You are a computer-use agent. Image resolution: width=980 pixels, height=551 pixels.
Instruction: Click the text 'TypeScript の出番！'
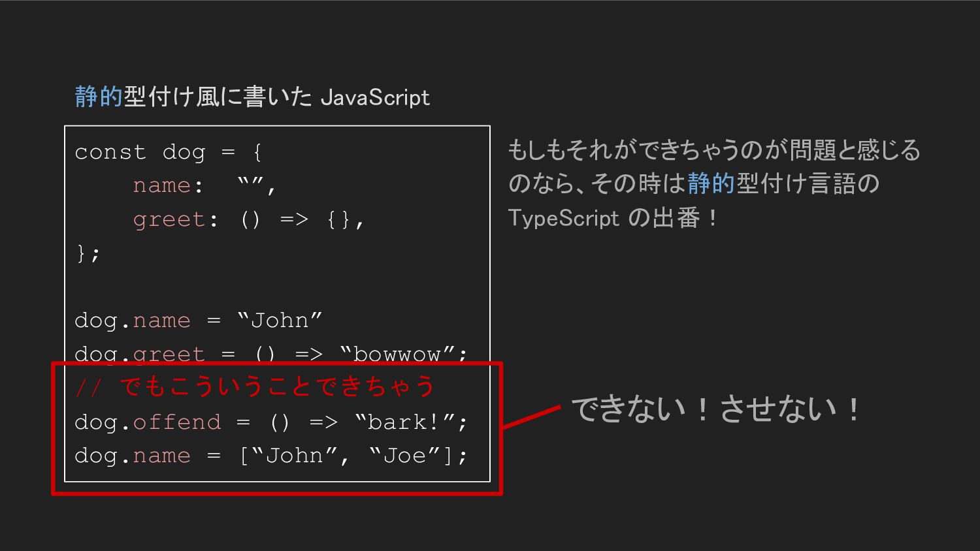(613, 217)
